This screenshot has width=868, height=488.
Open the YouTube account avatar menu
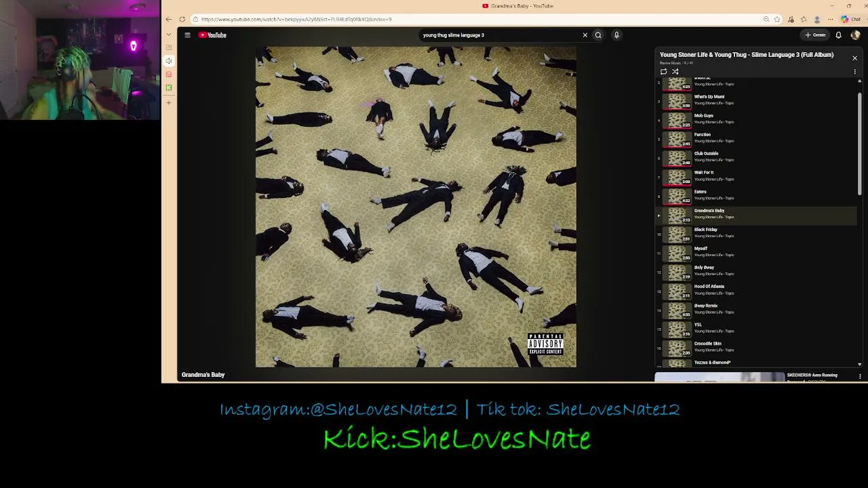[855, 35]
